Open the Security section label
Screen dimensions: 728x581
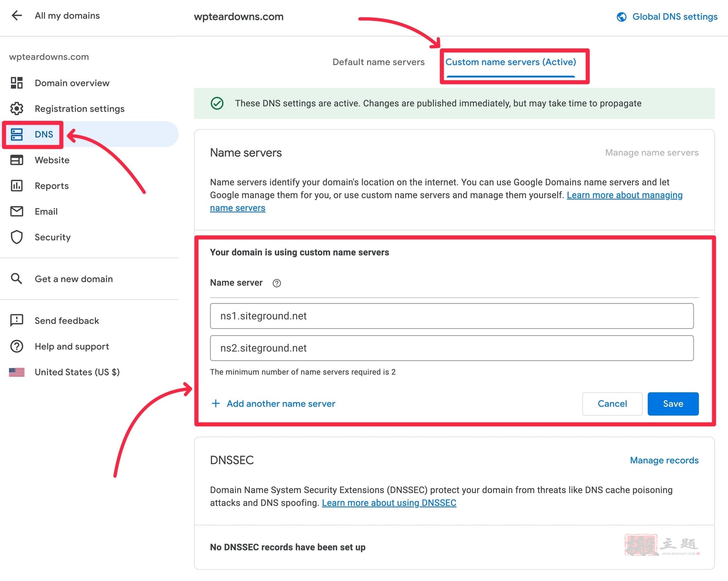pos(53,237)
